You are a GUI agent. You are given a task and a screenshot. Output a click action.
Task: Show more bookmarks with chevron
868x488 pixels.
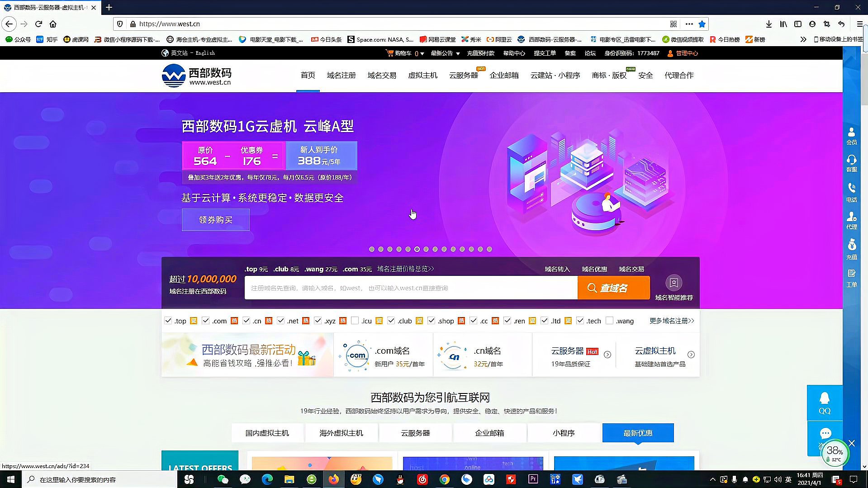803,39
